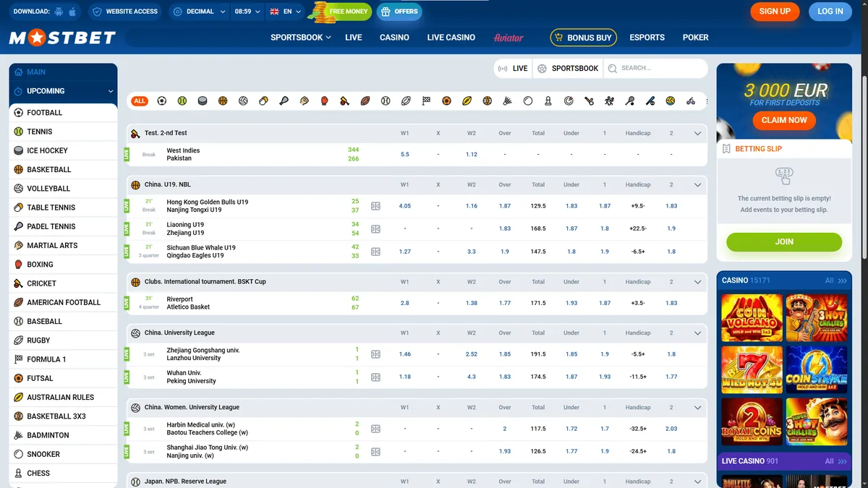Filter by tennis ball icon in sports strip

click(182, 101)
